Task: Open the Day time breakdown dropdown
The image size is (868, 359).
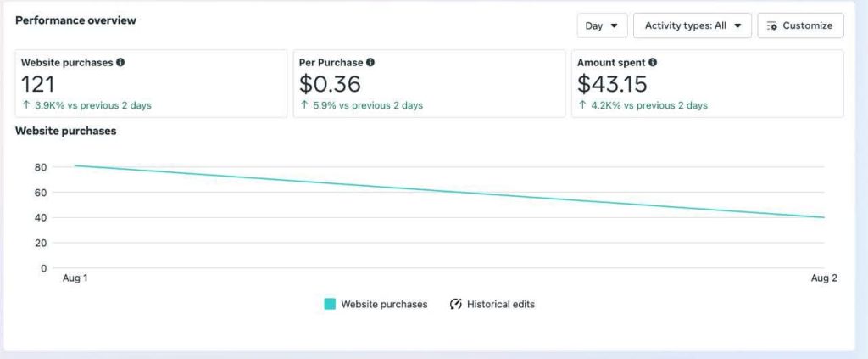Action: tap(602, 25)
